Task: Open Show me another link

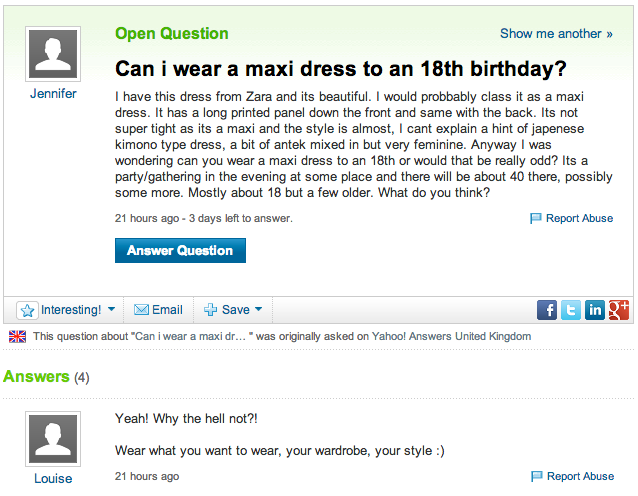Action: point(556,33)
